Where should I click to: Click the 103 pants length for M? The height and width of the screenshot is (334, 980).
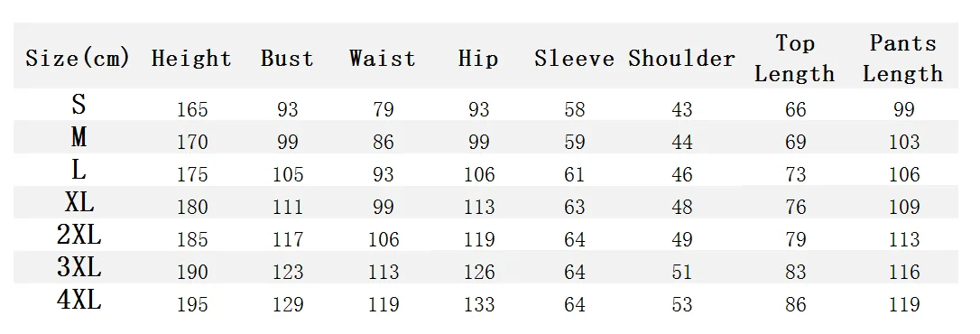click(x=904, y=142)
